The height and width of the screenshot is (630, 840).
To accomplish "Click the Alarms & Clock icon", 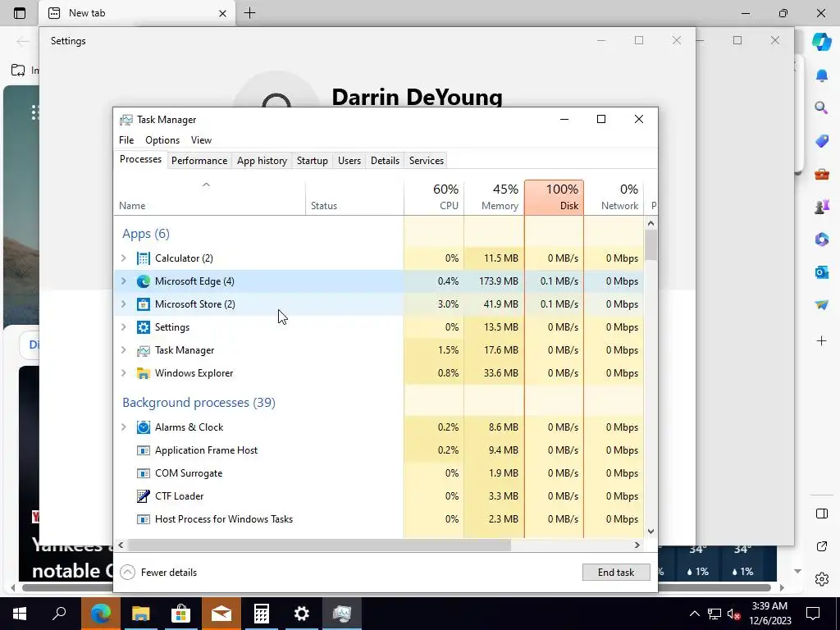I will tap(143, 427).
